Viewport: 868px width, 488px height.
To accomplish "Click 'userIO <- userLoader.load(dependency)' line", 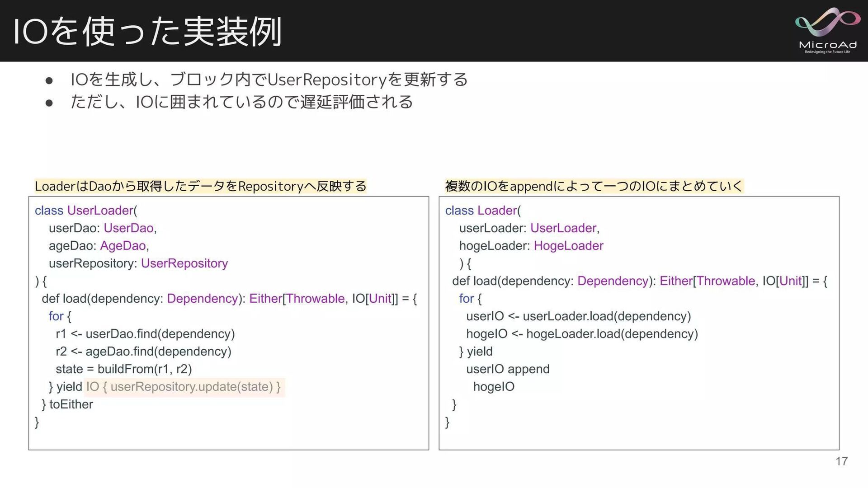I will click(x=578, y=316).
